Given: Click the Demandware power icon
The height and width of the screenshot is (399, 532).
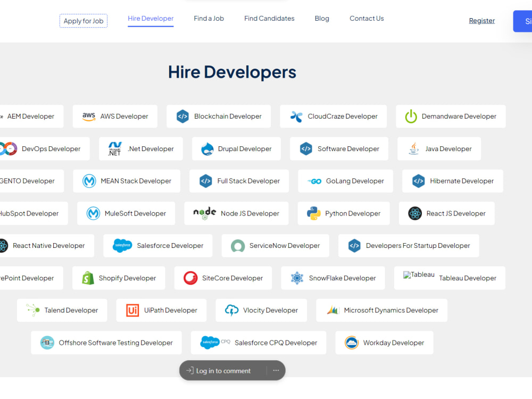Looking at the screenshot, I should pyautogui.click(x=411, y=117).
